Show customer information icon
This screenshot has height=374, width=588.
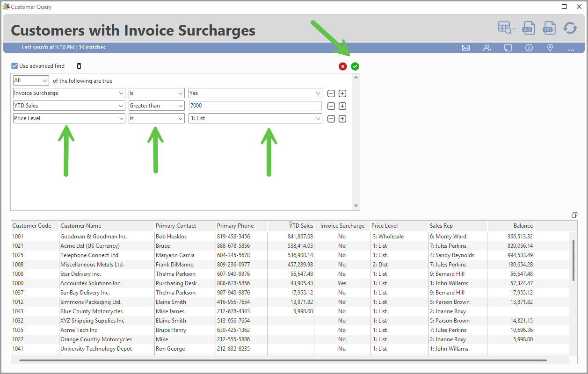tap(529, 48)
